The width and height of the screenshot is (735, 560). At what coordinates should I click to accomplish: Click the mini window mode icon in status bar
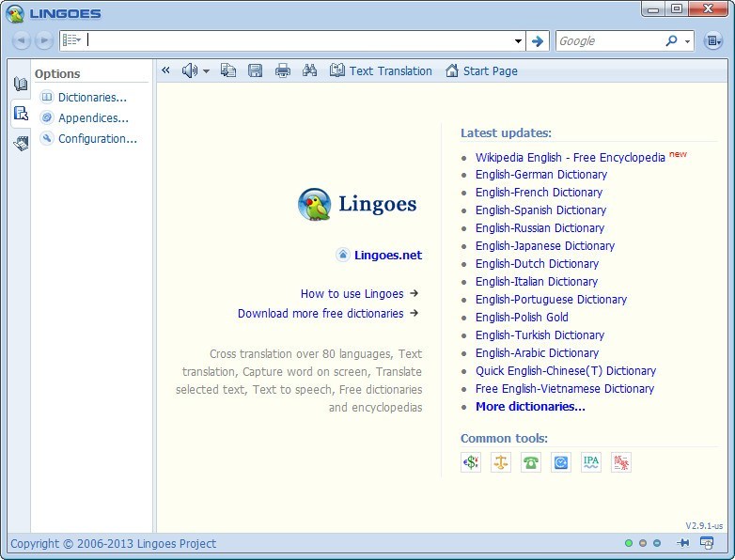click(707, 543)
